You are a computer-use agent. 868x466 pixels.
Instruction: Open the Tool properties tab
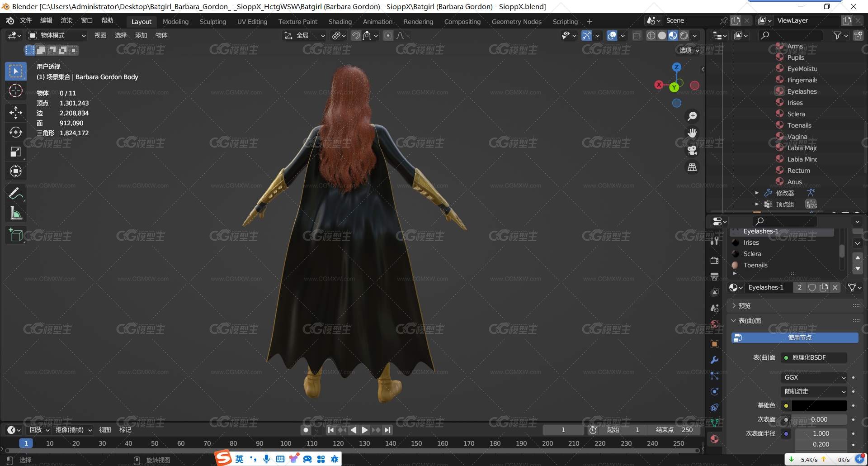[714, 241]
